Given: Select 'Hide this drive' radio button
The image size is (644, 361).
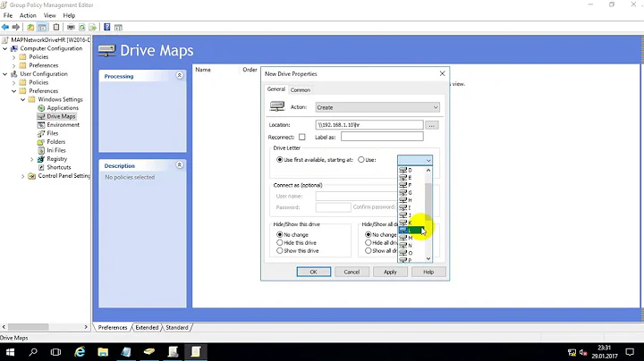Looking at the screenshot, I should click(280, 243).
